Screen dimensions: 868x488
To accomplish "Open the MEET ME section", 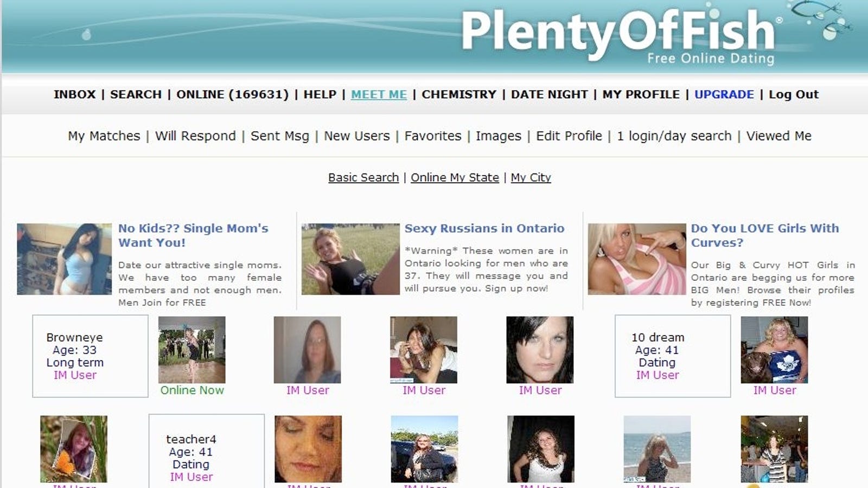I will 379,94.
